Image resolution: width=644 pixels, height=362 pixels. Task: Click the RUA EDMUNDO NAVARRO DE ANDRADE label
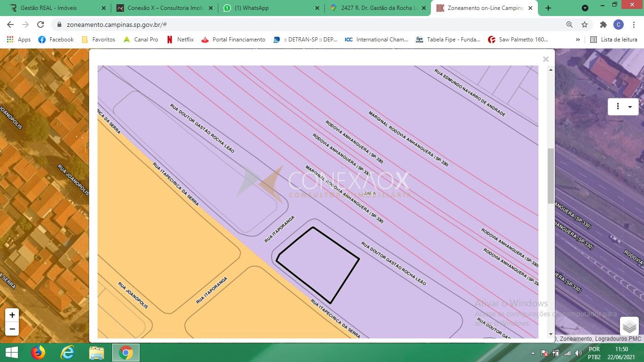pos(470,93)
